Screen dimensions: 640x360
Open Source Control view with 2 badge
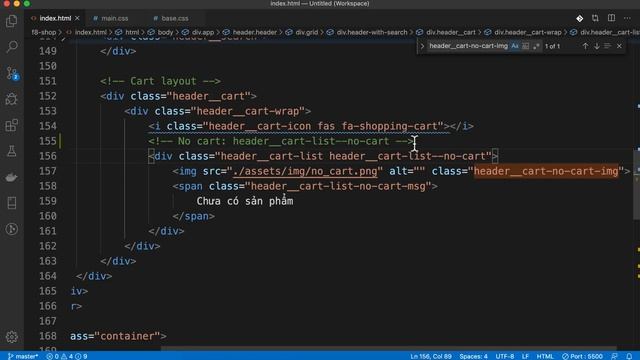pos(11,73)
